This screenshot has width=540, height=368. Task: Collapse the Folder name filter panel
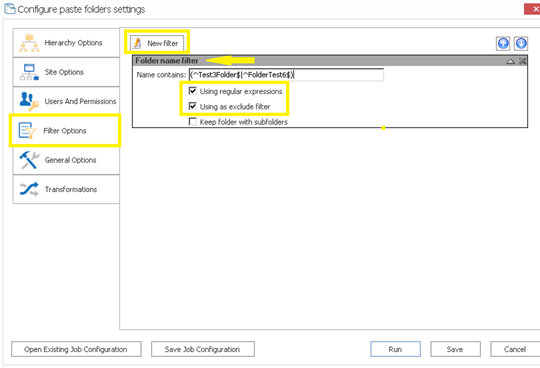pyautogui.click(x=510, y=61)
